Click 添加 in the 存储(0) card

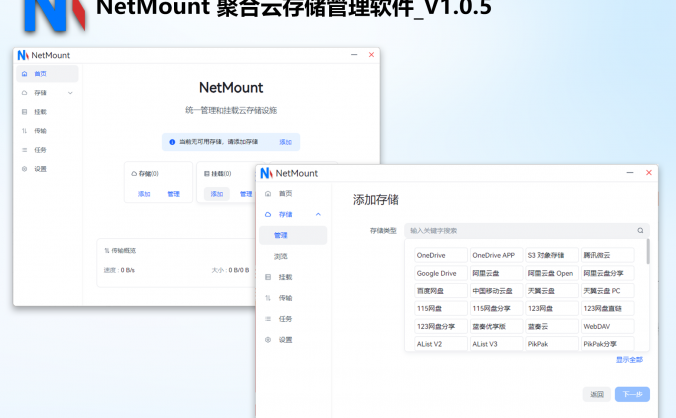(x=144, y=194)
